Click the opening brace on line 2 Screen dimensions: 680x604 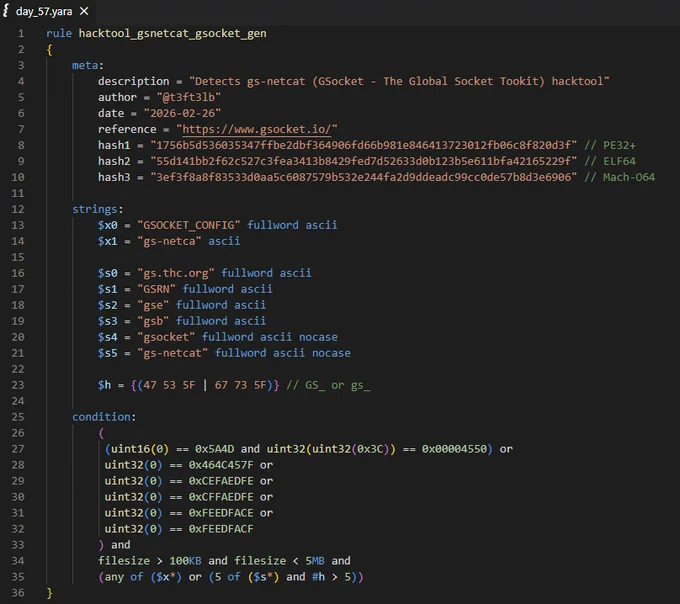[x=49, y=50]
